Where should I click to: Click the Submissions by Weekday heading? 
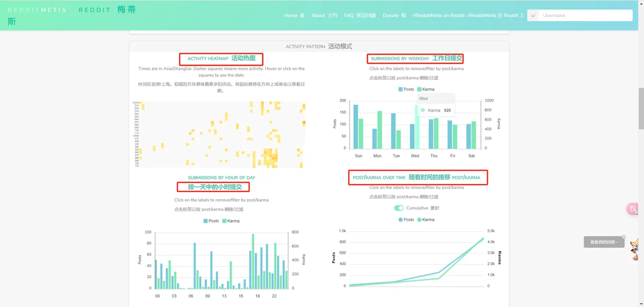click(416, 58)
